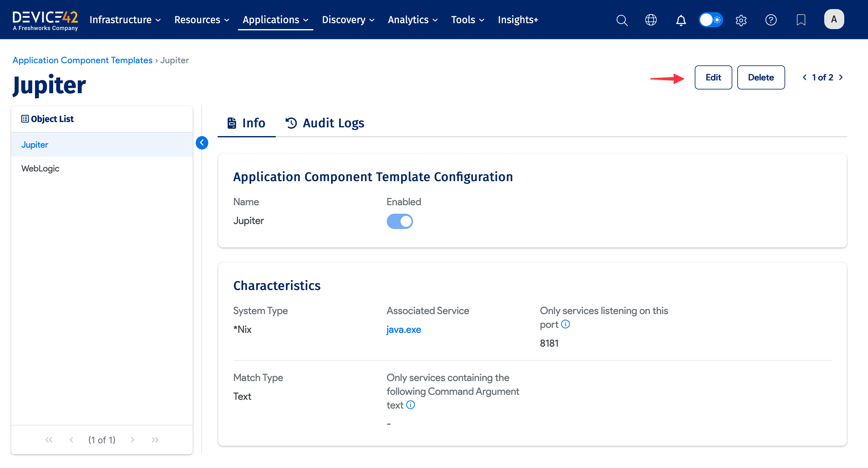Collapse the Object List panel

(202, 143)
